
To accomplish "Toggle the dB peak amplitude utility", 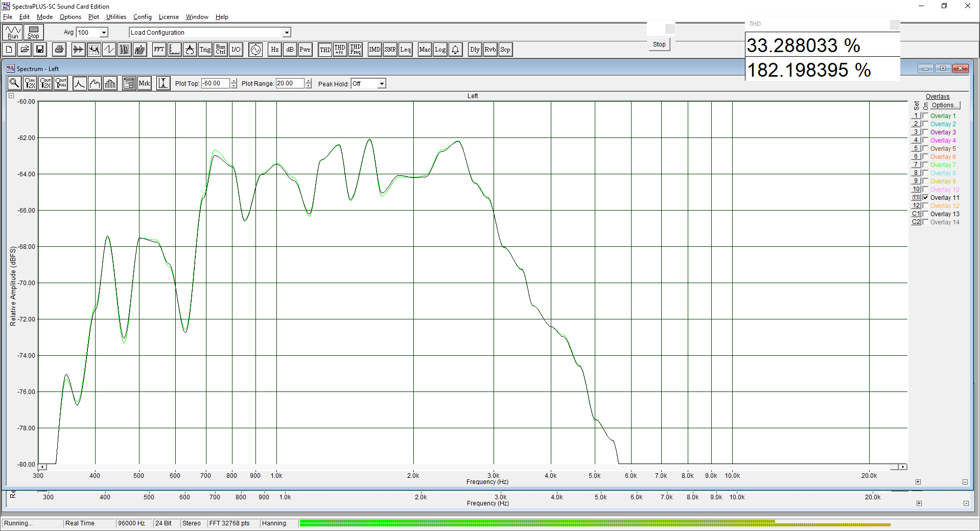I will click(290, 50).
